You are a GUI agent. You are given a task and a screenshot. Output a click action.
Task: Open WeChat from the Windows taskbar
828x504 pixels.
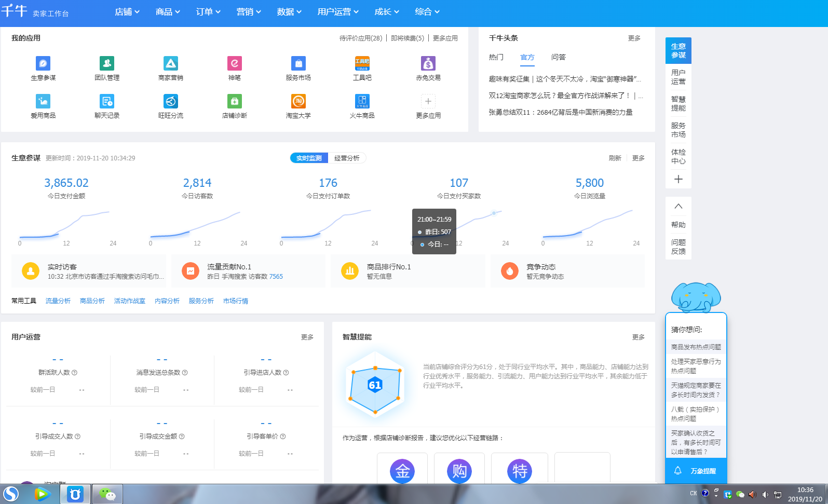(x=107, y=494)
